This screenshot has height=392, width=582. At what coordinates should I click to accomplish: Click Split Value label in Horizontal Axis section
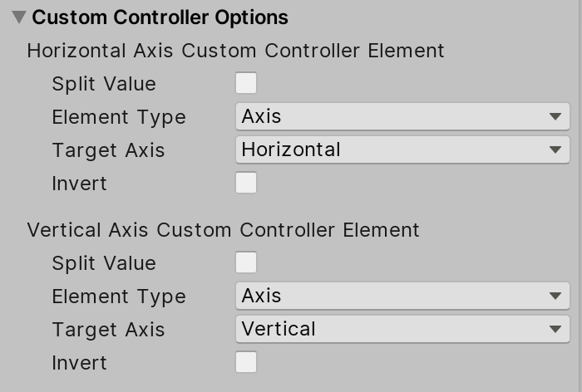click(104, 84)
